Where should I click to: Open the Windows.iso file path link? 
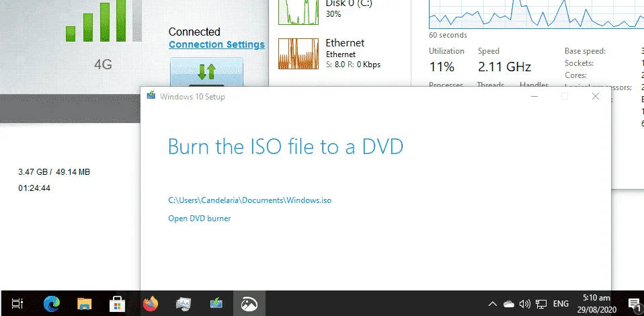click(249, 200)
